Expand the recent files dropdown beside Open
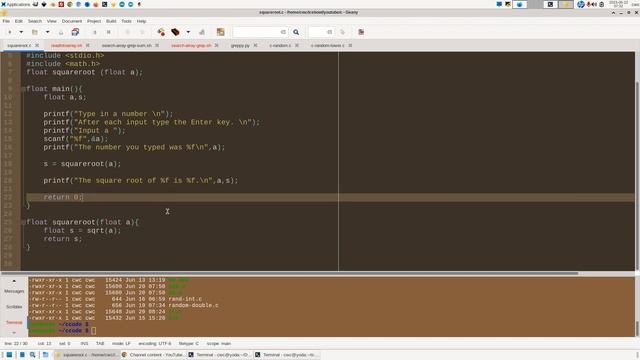The height and width of the screenshot is (360, 640). tap(47, 32)
